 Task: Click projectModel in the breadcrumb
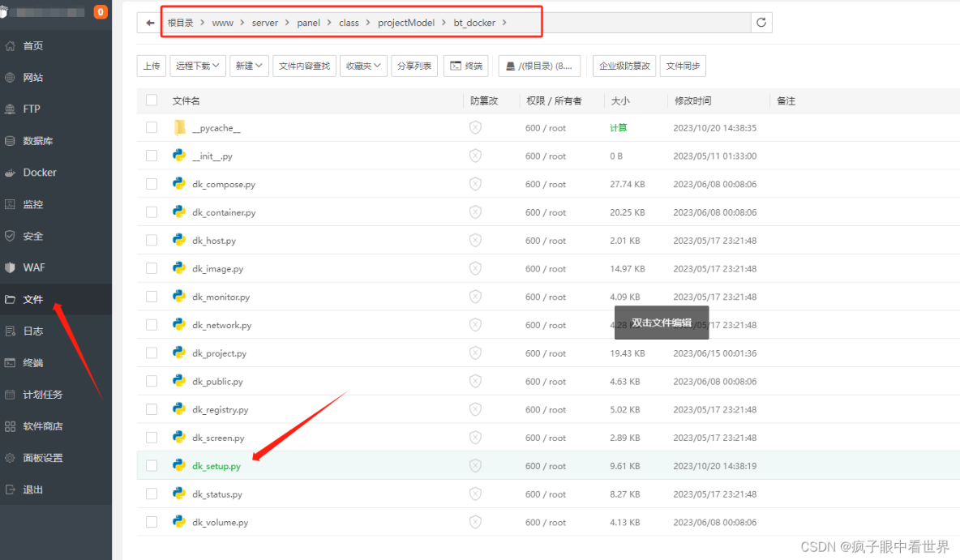tap(406, 23)
